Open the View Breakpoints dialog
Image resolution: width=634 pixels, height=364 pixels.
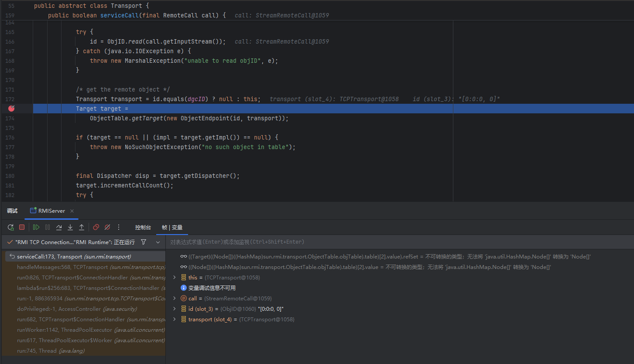(x=96, y=227)
